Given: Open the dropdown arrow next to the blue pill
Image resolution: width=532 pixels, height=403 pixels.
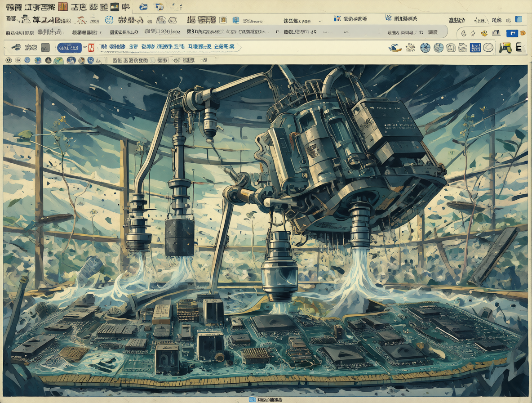Looking at the screenshot, I should pyautogui.click(x=85, y=46).
